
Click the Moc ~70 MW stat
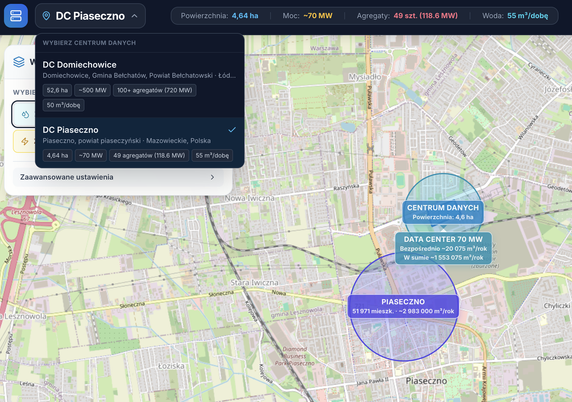pos(307,16)
